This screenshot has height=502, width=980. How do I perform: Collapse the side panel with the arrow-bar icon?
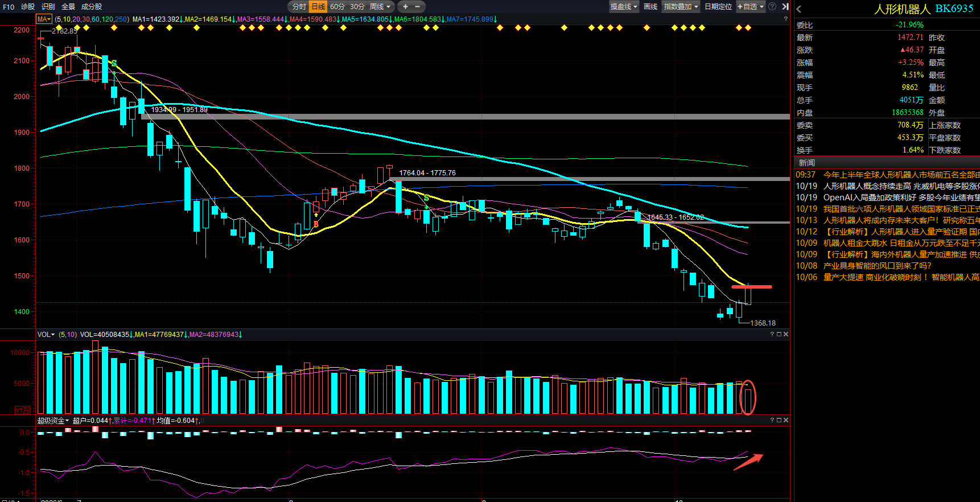(x=785, y=7)
